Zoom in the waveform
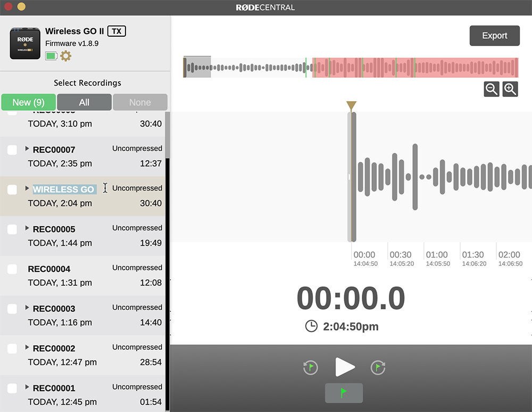Image resolution: width=532 pixels, height=412 pixels. point(510,89)
